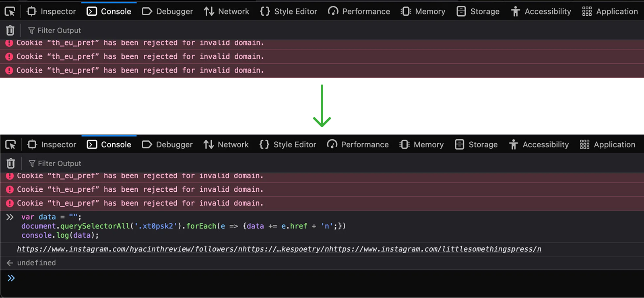Open Performance tab in top toolbar
The width and height of the screenshot is (644, 298).
click(359, 11)
